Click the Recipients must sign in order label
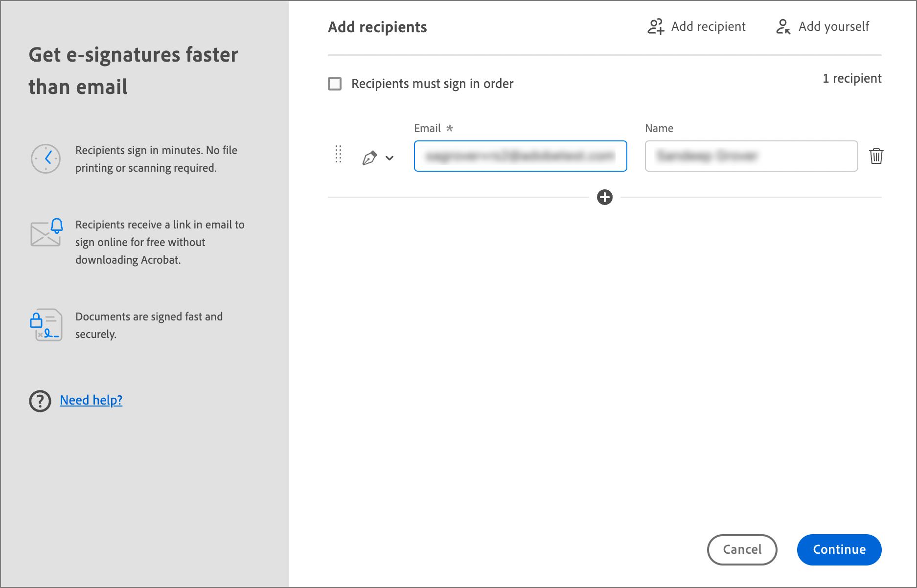The height and width of the screenshot is (588, 917). [x=432, y=84]
